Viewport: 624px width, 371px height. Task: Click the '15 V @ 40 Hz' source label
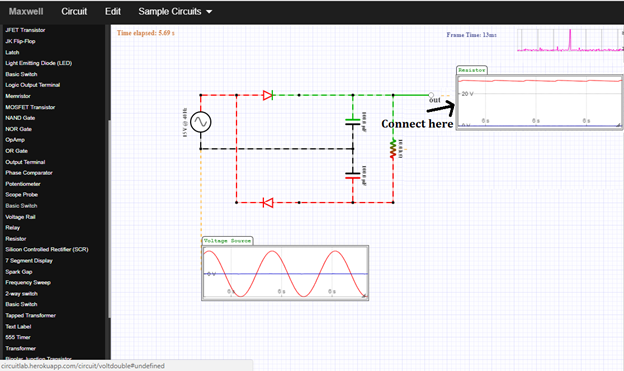(x=185, y=123)
